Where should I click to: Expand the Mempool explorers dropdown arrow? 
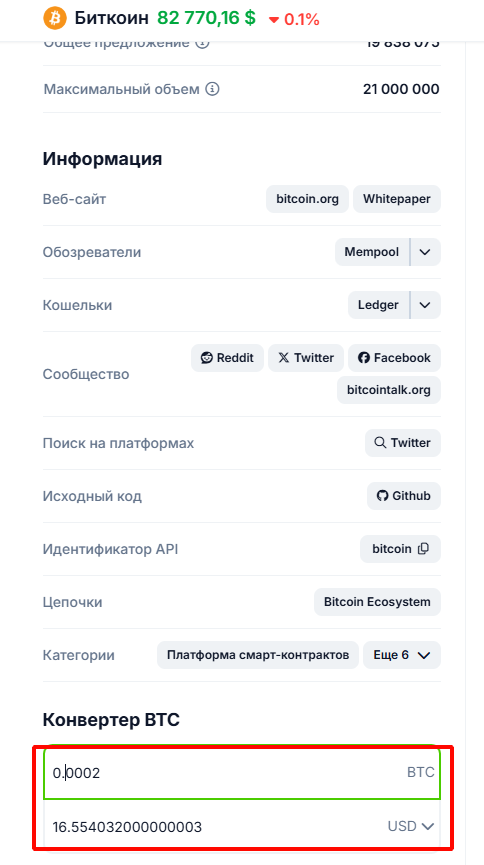425,252
